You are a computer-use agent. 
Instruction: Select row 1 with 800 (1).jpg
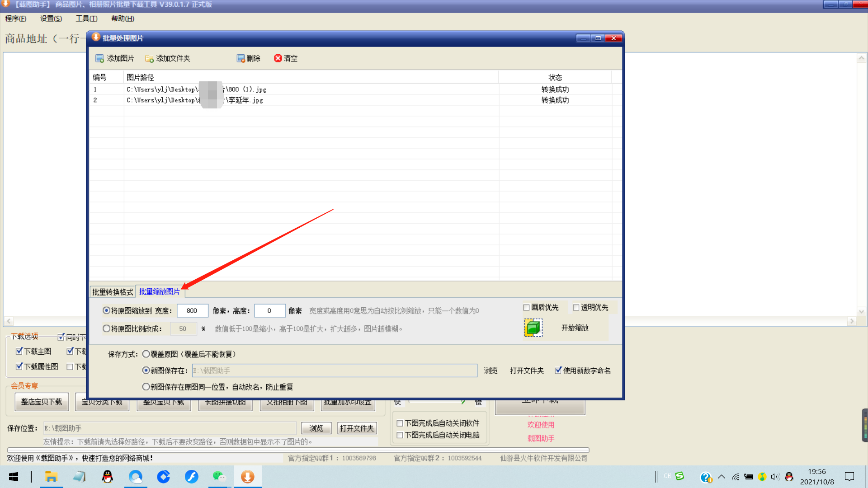coord(351,89)
